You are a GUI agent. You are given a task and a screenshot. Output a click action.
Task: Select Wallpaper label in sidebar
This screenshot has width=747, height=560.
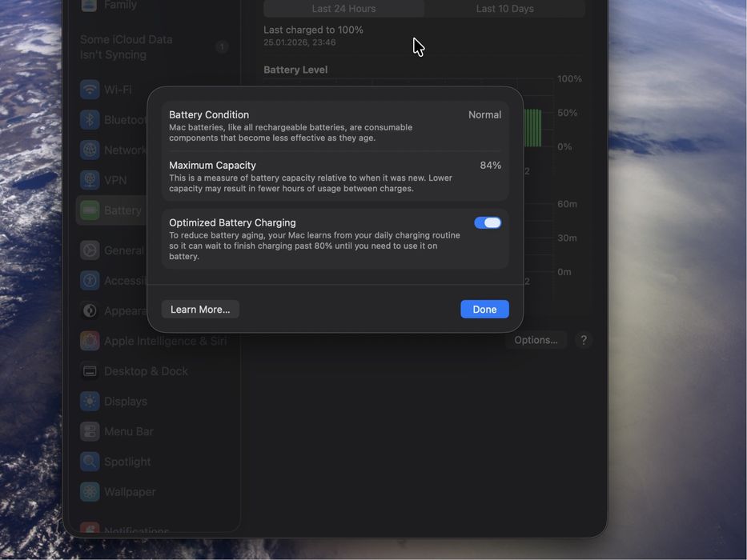[130, 492]
